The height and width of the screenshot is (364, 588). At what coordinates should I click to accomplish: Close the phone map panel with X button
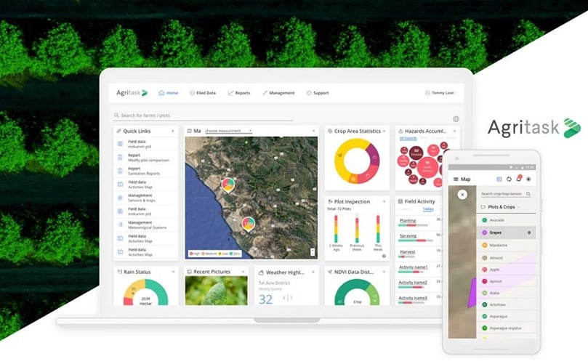463,195
